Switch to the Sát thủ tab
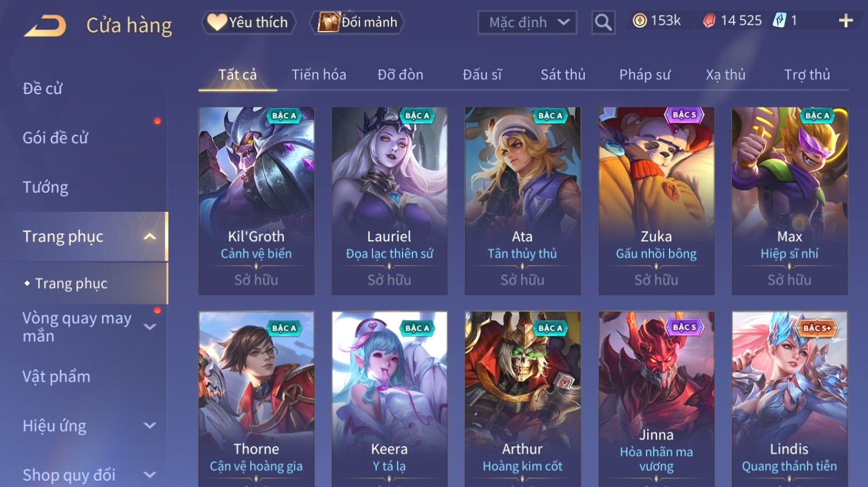Screen dimensions: 868x487 (563, 75)
